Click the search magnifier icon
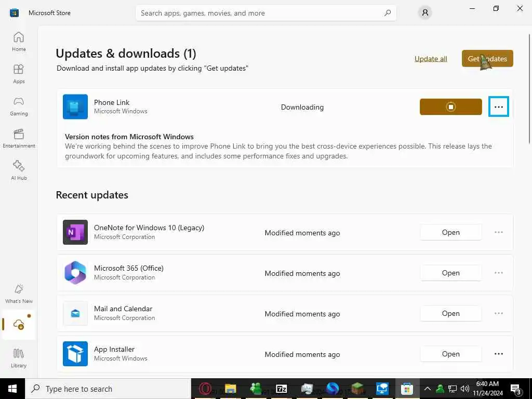 pyautogui.click(x=388, y=13)
